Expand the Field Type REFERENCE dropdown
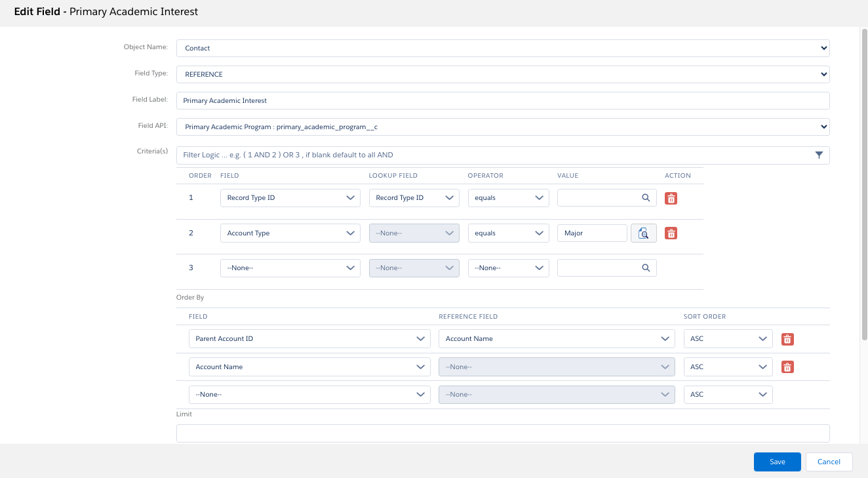Screen dimensions: 868x478 click(x=502, y=75)
